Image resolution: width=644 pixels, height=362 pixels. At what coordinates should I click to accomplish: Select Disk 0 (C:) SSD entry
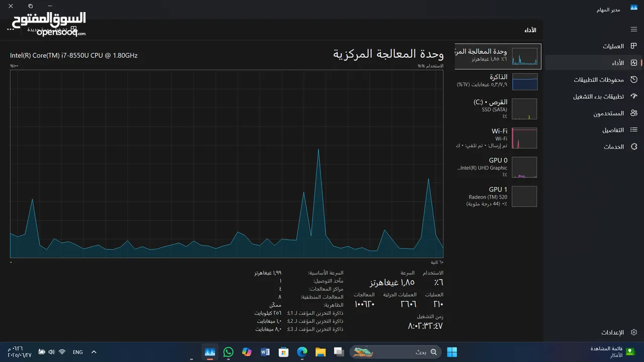(497, 109)
